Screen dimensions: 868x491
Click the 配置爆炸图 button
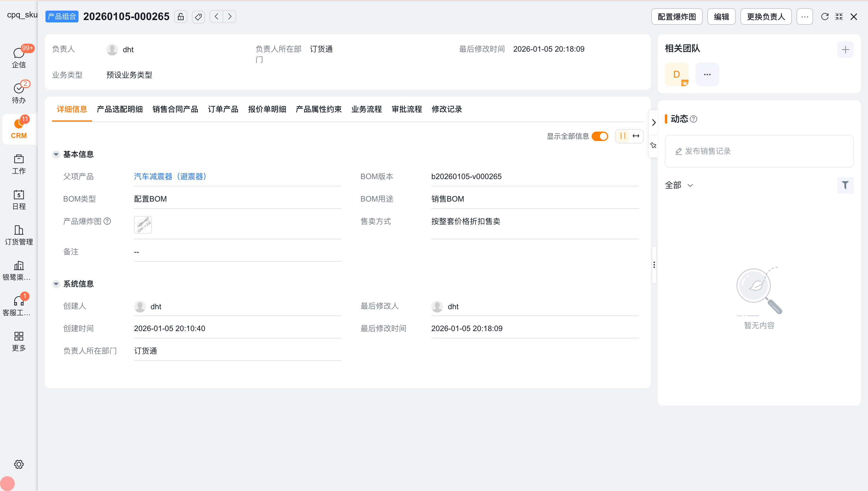point(676,17)
